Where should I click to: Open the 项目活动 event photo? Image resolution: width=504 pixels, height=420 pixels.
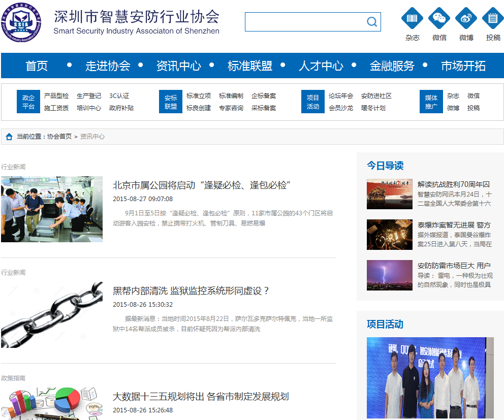[x=430, y=378]
